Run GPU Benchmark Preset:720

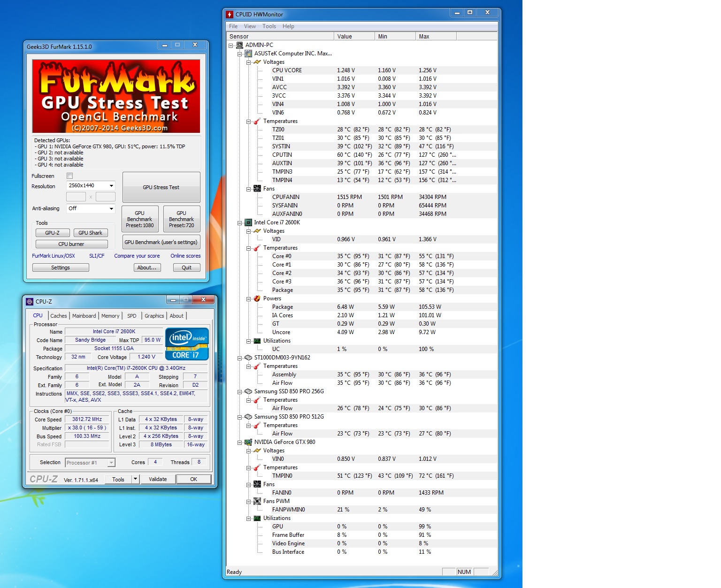(182, 219)
